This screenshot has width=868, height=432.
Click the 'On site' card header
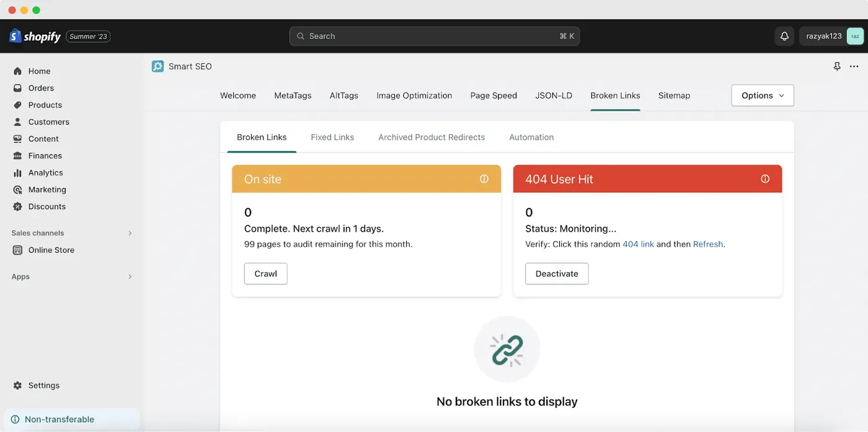pos(366,179)
